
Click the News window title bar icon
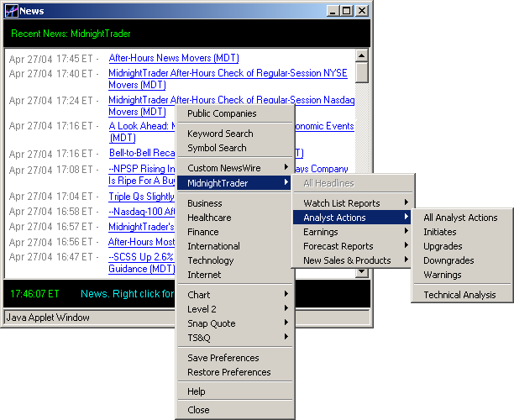(x=11, y=11)
